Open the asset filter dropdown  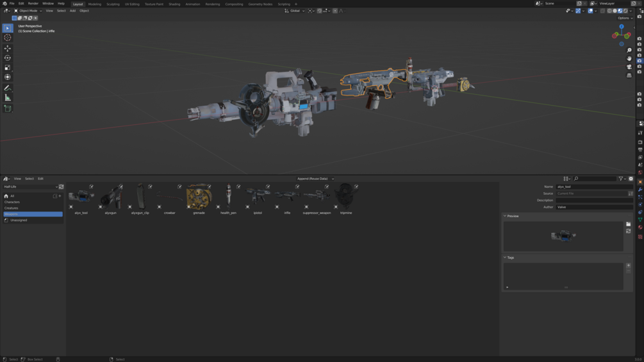pos(622,179)
